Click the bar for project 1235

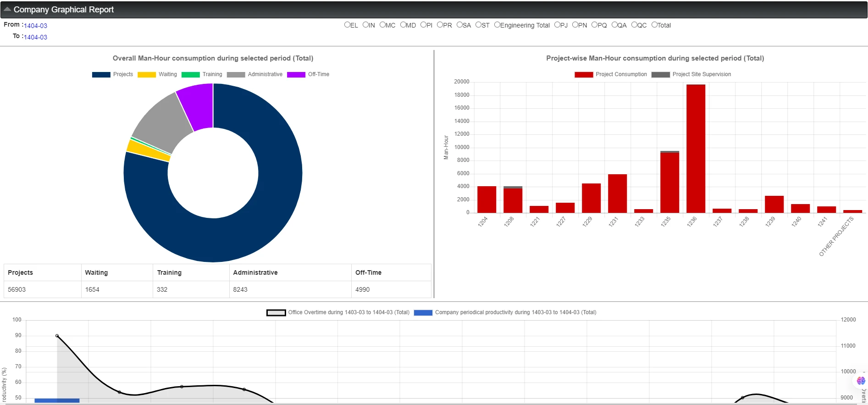tap(669, 182)
